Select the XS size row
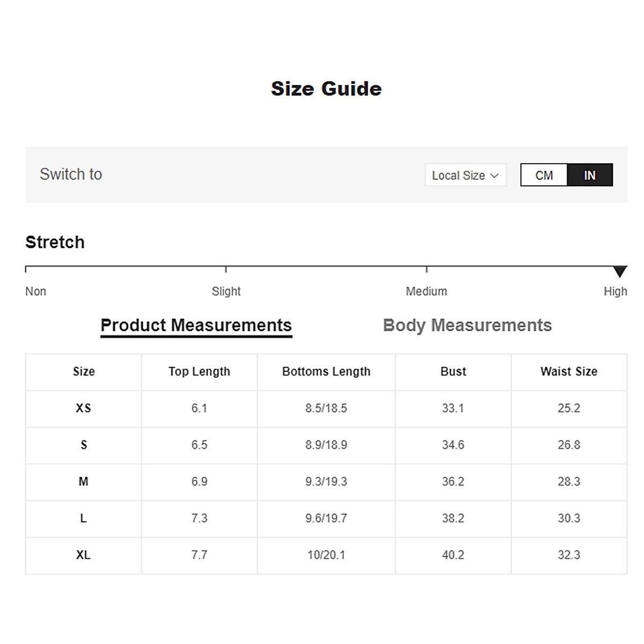Viewport: 644px width, 644px height. pyautogui.click(x=83, y=408)
